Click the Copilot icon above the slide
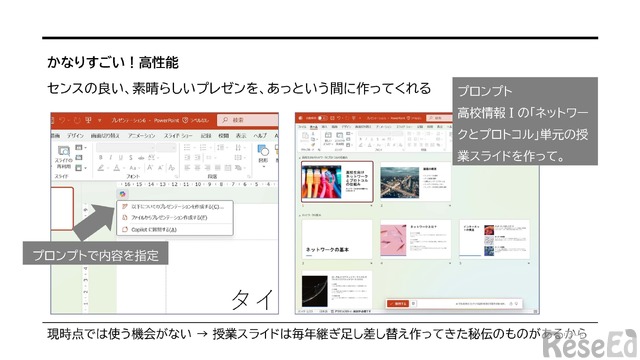The image size is (640, 360). [x=122, y=194]
